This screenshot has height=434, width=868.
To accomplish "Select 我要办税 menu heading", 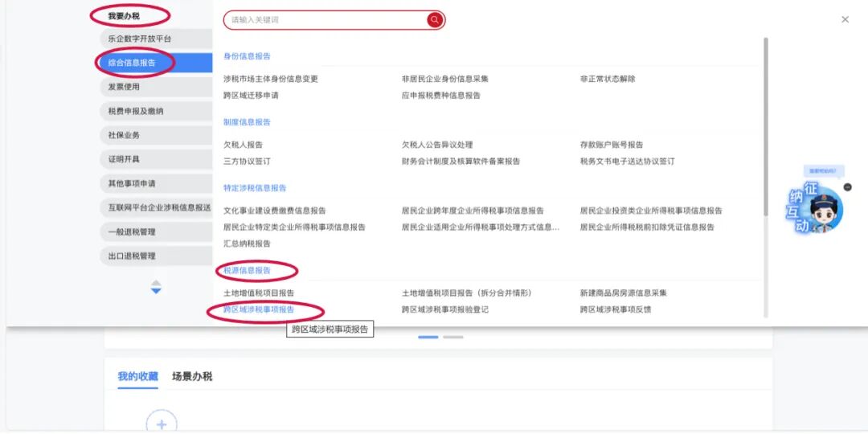I will [124, 16].
